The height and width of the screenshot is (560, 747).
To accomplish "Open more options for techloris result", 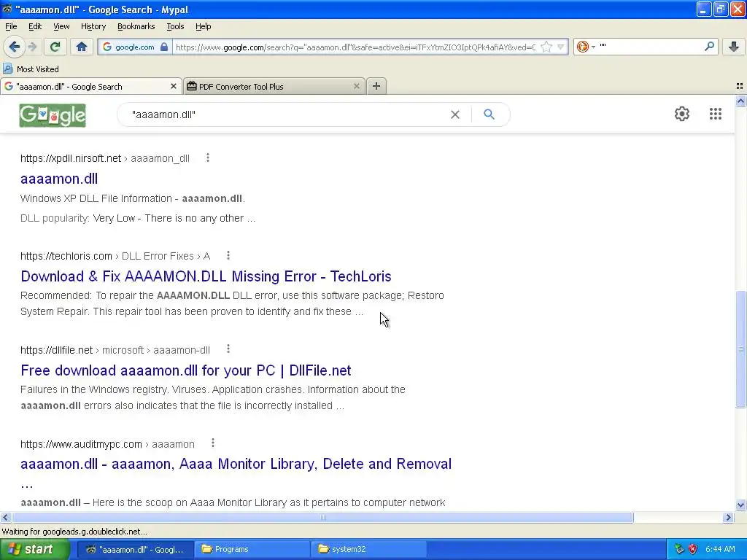I will 228,255.
